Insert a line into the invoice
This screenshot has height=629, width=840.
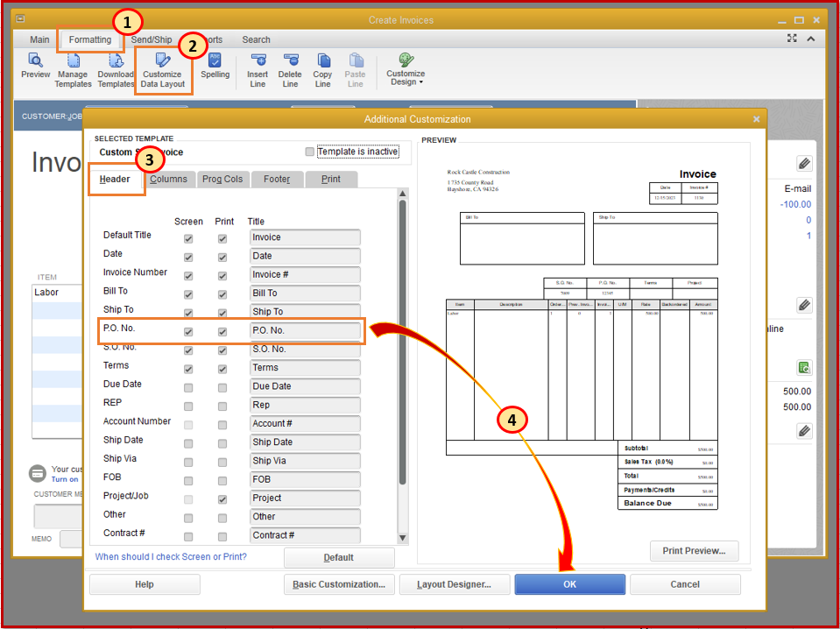click(x=258, y=69)
